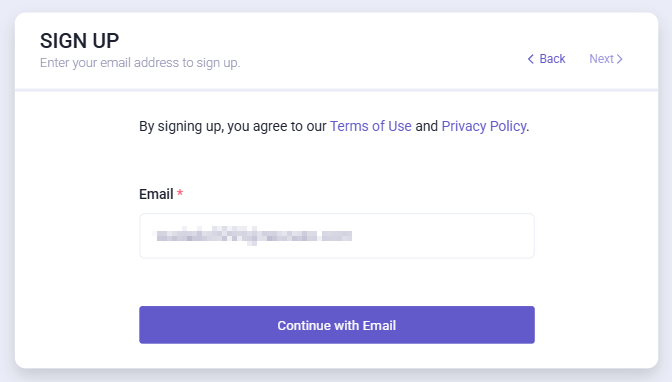Click the red required asterisk next to Email
Image resolution: width=672 pixels, height=382 pixels.
click(180, 193)
